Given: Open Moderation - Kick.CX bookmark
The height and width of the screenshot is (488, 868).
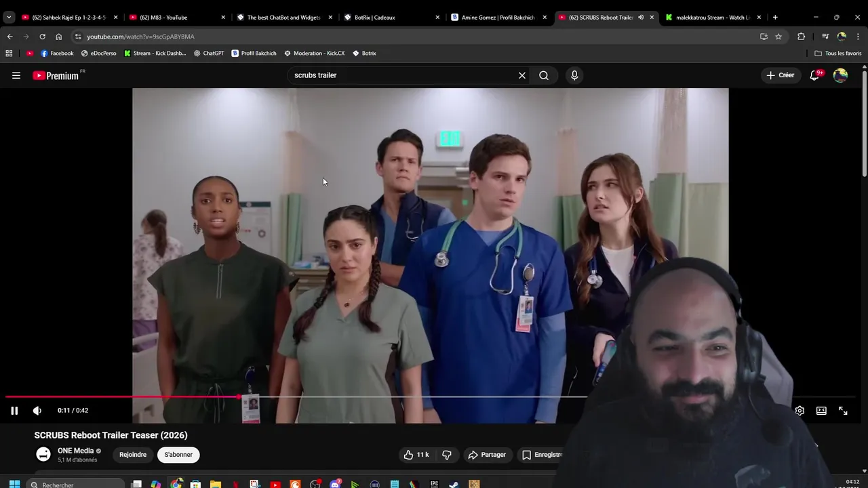Looking at the screenshot, I should 314,53.
